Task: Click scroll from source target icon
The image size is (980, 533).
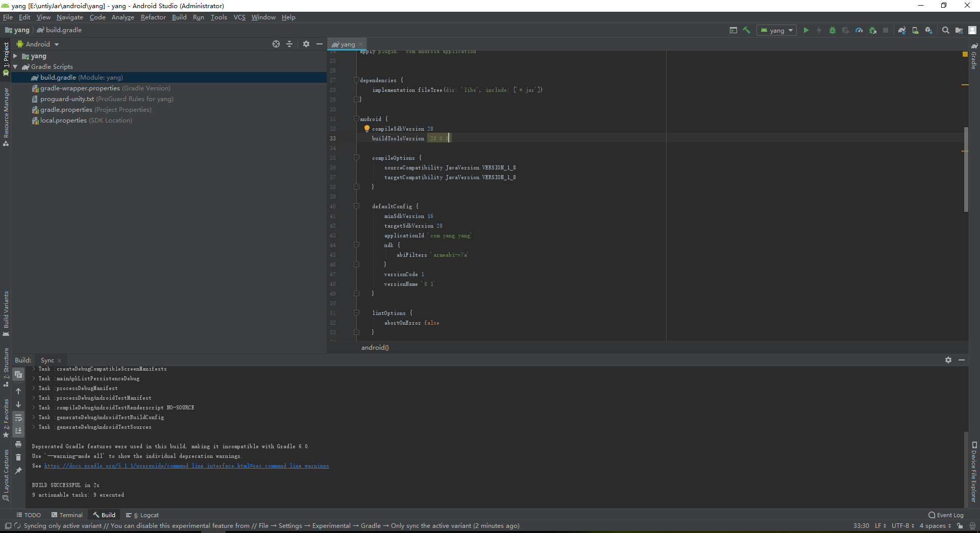Action: 276,44
